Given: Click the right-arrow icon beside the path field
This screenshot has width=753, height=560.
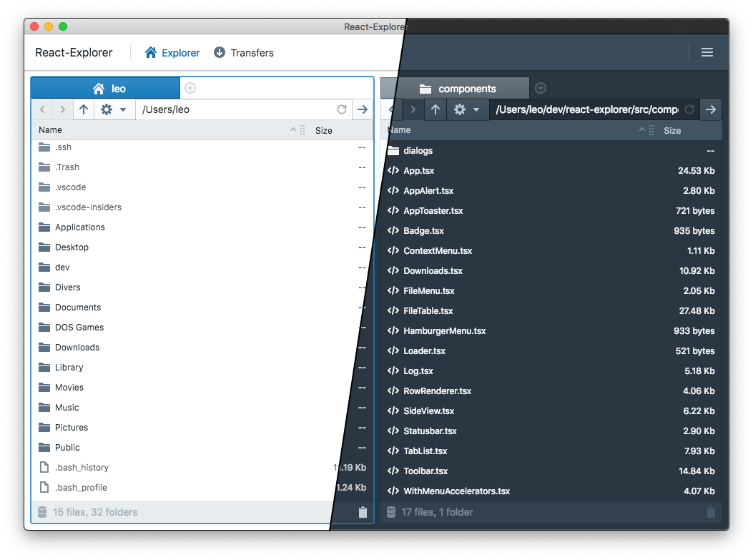Looking at the screenshot, I should point(363,109).
